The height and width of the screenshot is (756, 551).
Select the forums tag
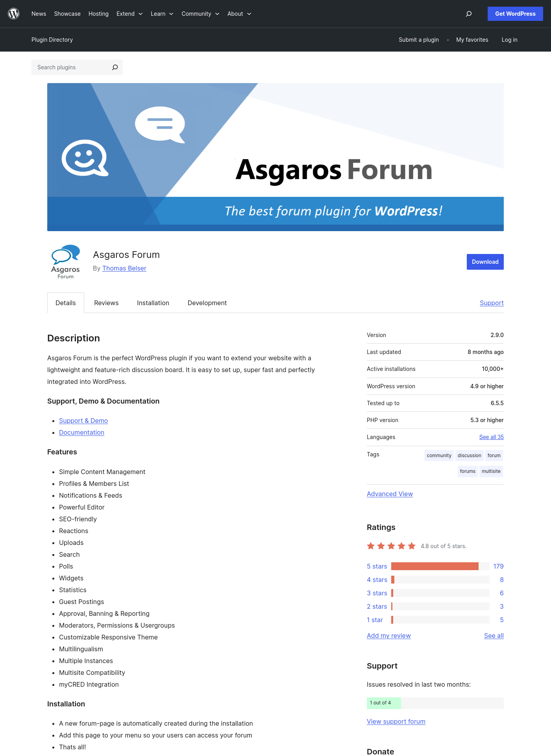(468, 471)
